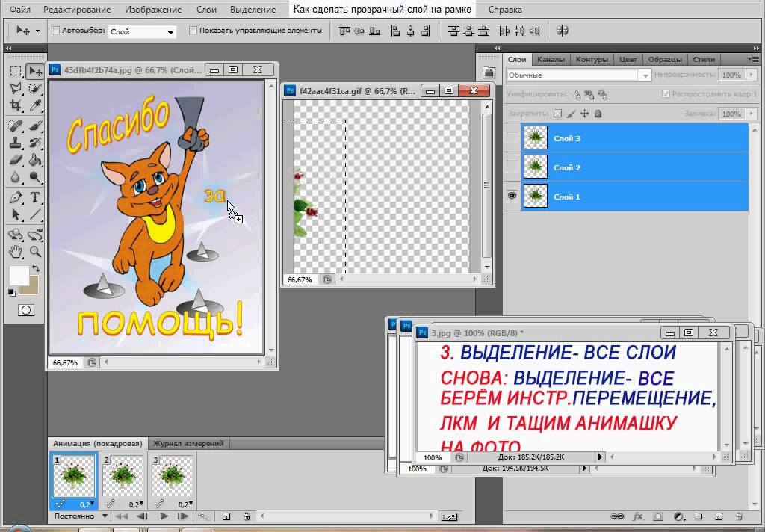Play the animation
The height and width of the screenshot is (532, 765).
(x=164, y=516)
